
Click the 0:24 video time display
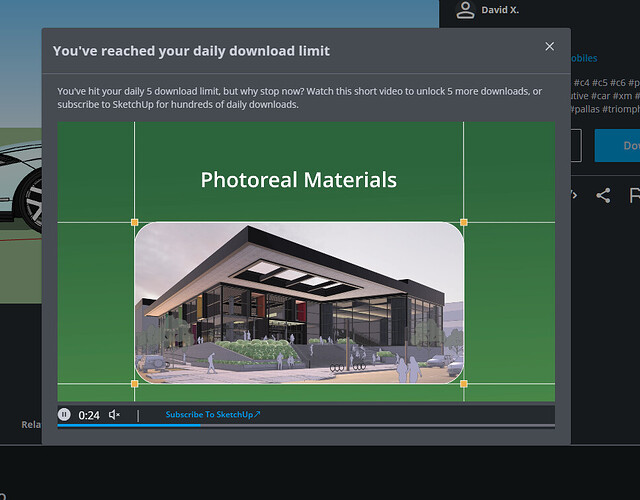point(89,414)
